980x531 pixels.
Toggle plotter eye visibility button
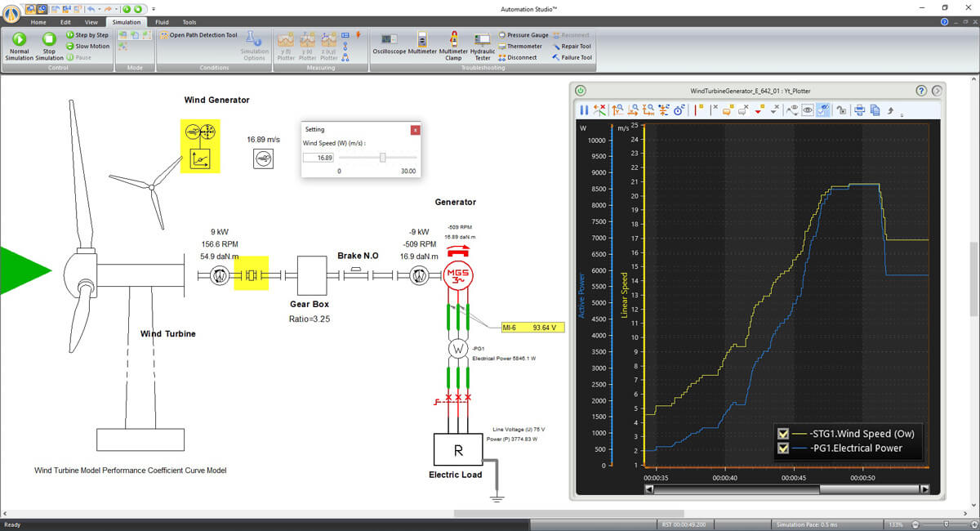coord(808,110)
